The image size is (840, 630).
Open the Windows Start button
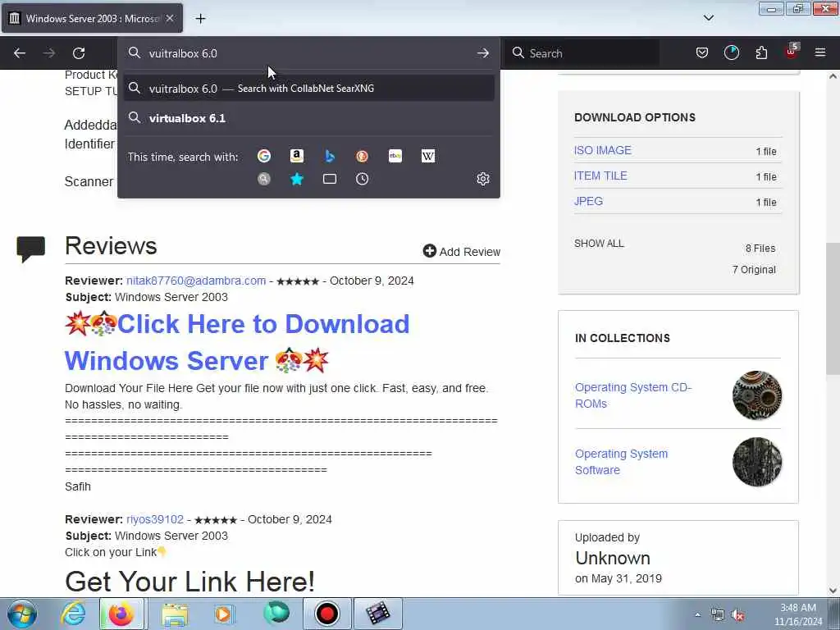point(22,614)
